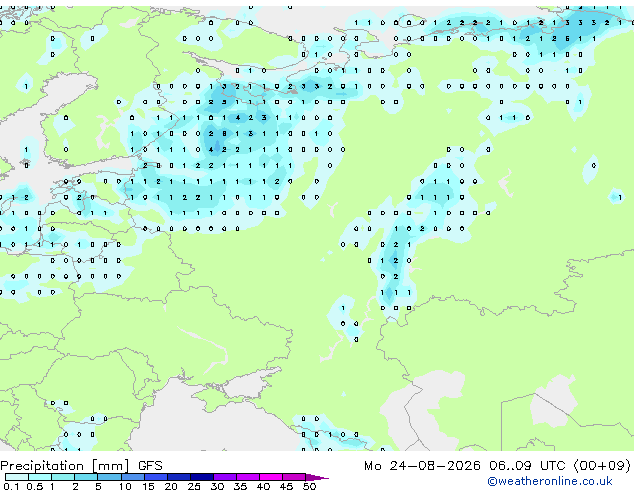Screen dimensions: 634x490
Task: Click the '(00+09)' forecast offset text
Action: (602, 466)
